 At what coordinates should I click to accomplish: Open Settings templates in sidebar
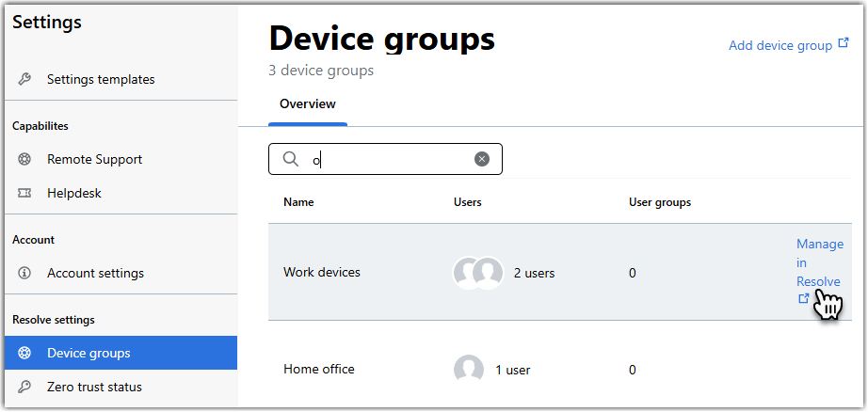click(101, 79)
